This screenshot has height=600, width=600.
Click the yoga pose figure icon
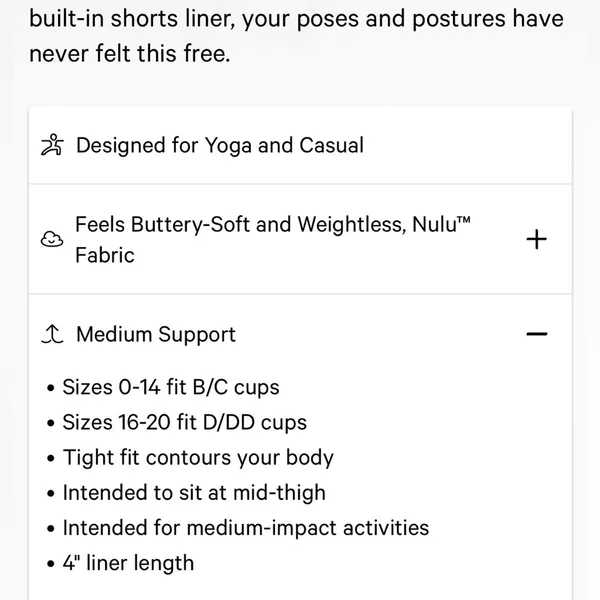(52, 145)
